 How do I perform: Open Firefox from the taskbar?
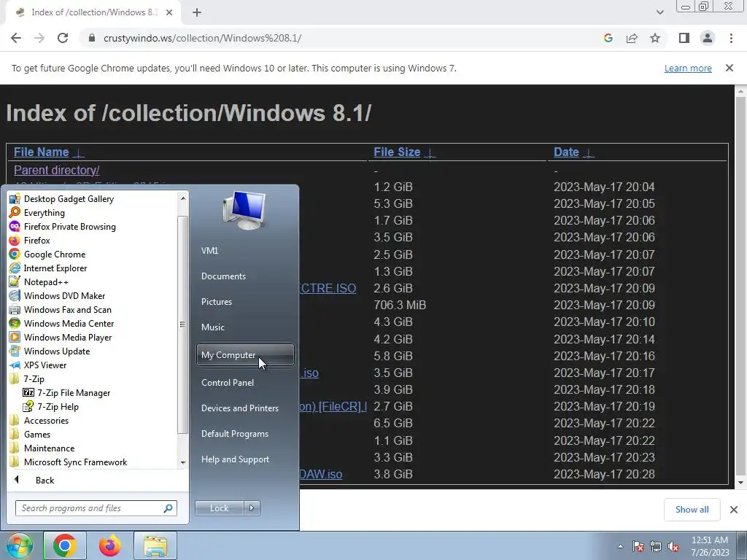110,545
